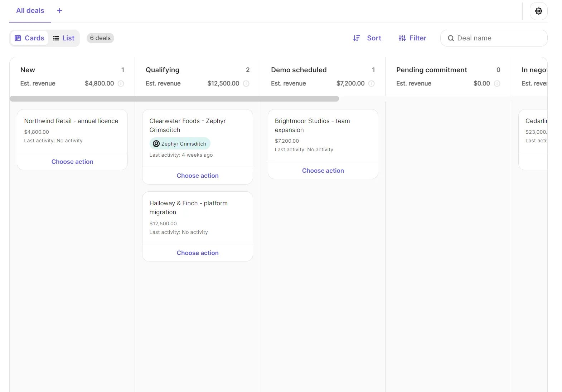
Task: Open Clearwater Foods - Zephyr Grimsditch deal
Action: [188, 125]
